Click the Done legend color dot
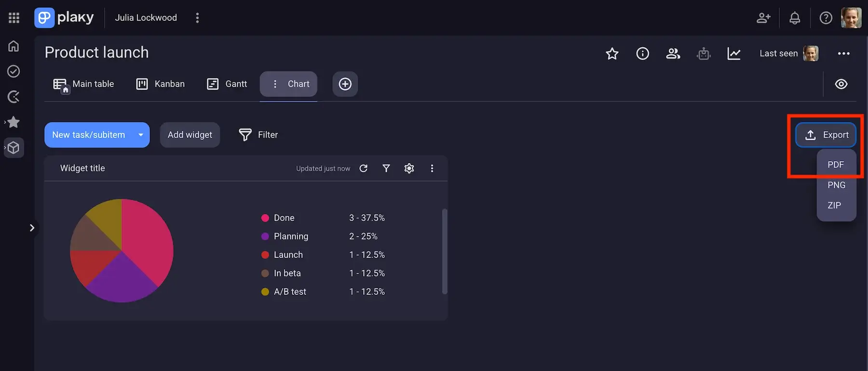 (265, 218)
